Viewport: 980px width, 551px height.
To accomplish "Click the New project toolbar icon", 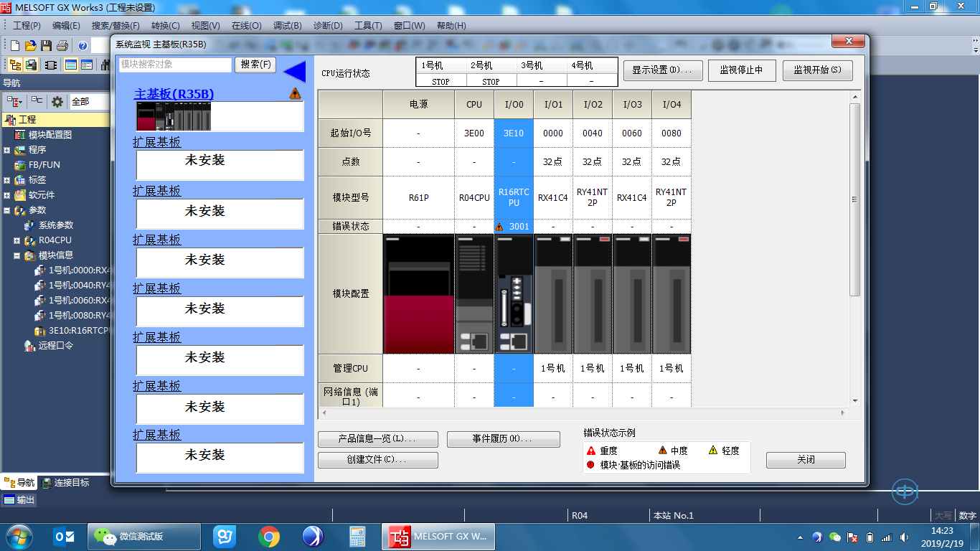I will tap(15, 46).
